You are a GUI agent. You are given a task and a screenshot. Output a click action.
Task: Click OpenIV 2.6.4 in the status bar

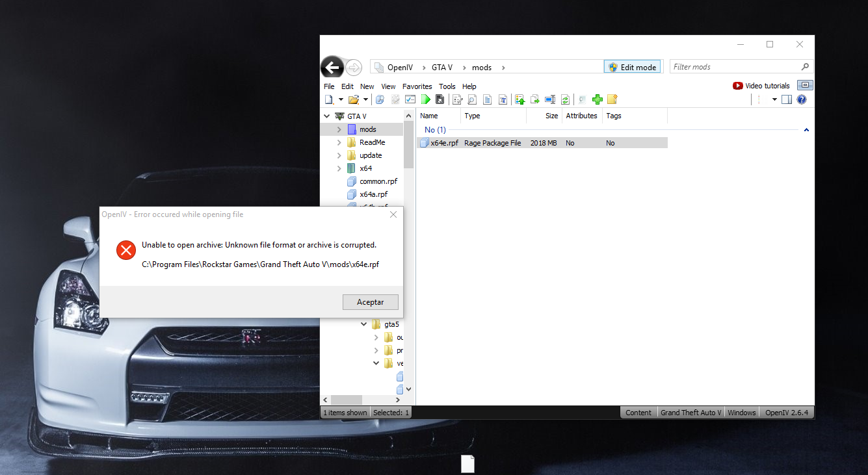pos(787,413)
